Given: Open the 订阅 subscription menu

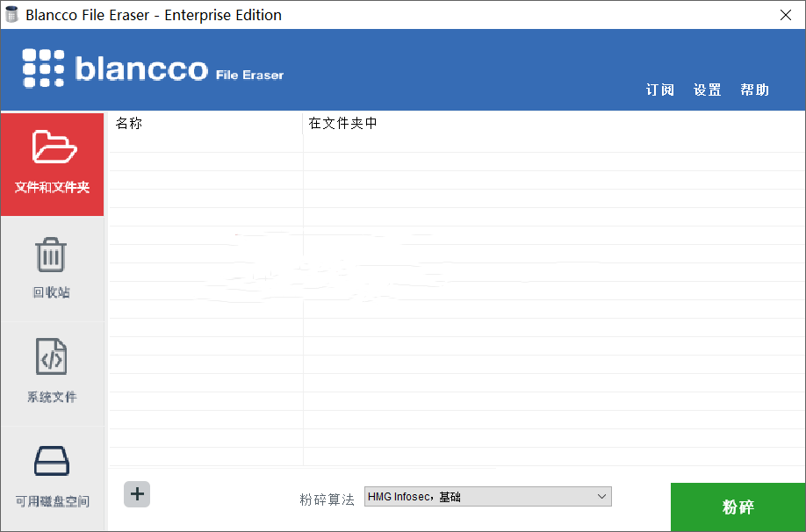Looking at the screenshot, I should click(x=660, y=90).
